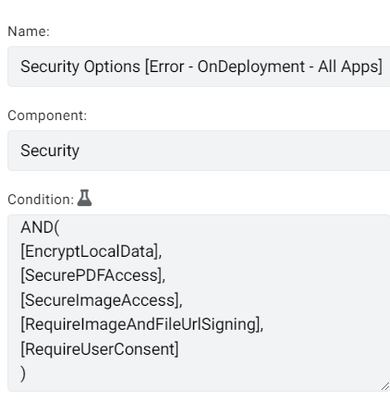Screen dimensions: 390x400
Task: Open the Condition expression tester flask icon
Action: tap(84, 198)
